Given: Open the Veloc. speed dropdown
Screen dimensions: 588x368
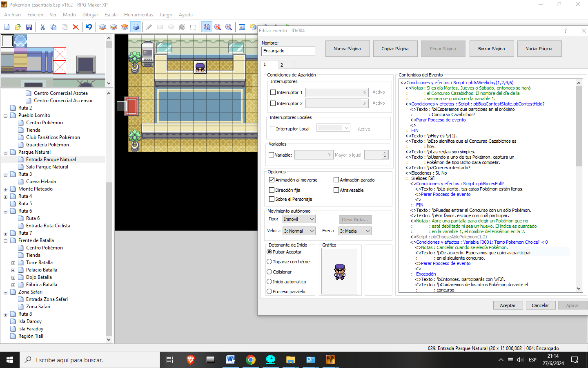Looking at the screenshot, I should [x=299, y=231].
